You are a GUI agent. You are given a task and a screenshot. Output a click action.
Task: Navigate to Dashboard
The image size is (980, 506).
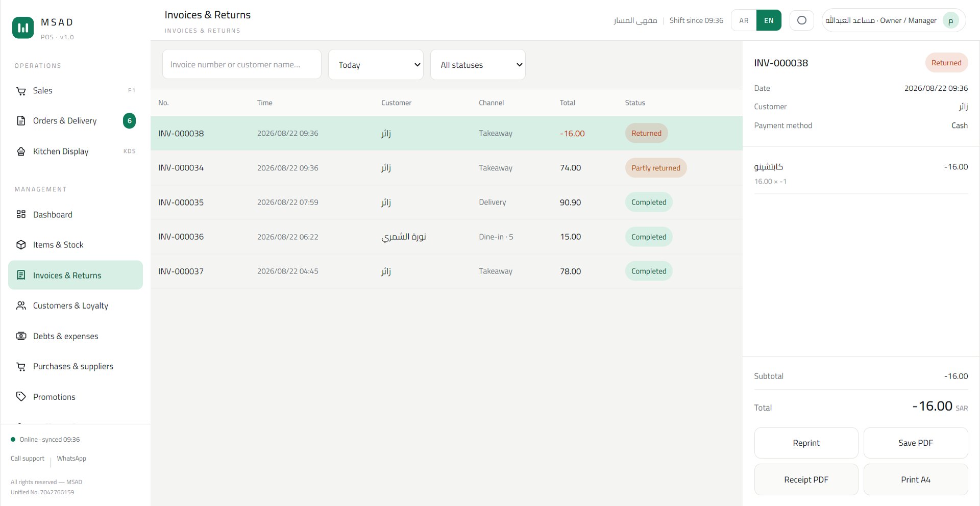coord(76,214)
